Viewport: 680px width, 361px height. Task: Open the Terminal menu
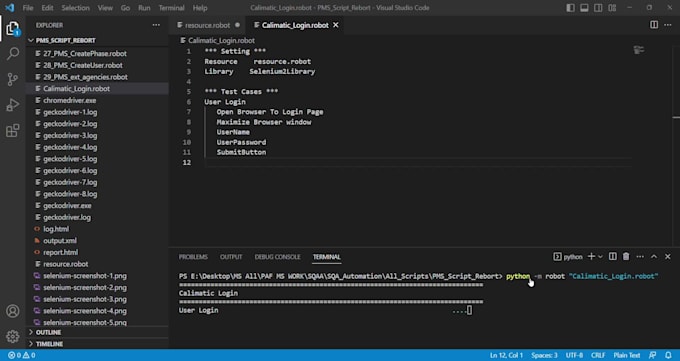[171, 8]
